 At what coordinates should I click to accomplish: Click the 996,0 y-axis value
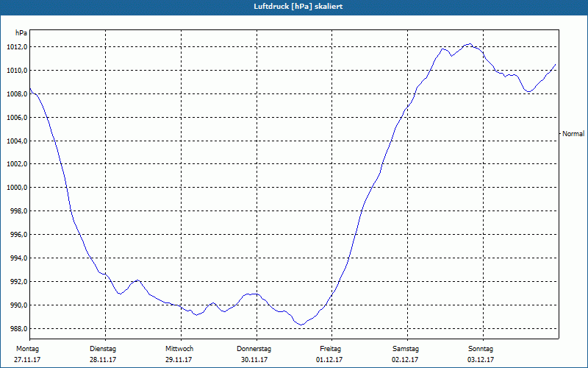[x=20, y=235]
